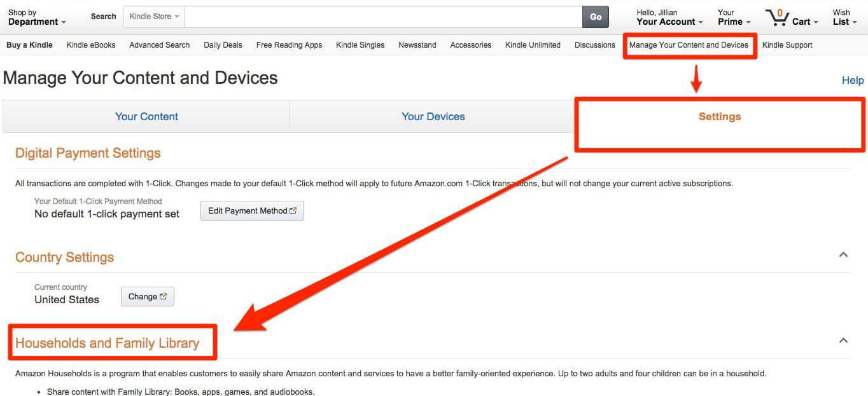Image resolution: width=868 pixels, height=396 pixels.
Task: Click the Go search button
Action: [x=596, y=17]
